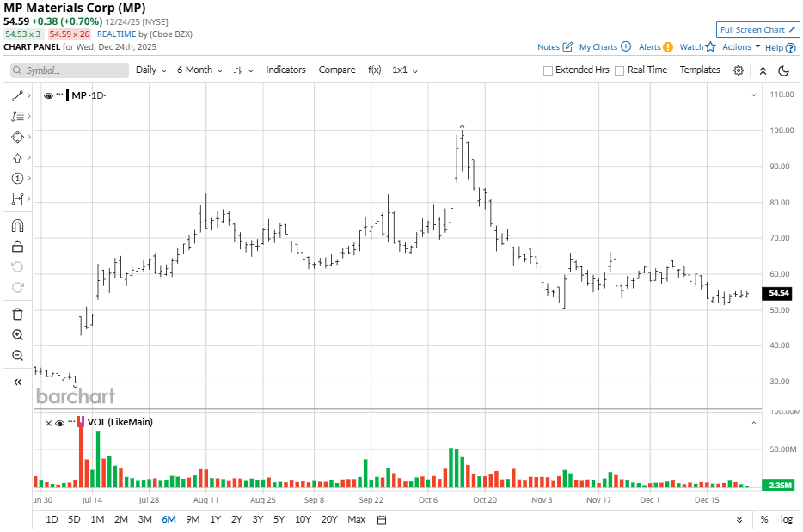Collapse the toolbar with double-up arrows

(763, 71)
